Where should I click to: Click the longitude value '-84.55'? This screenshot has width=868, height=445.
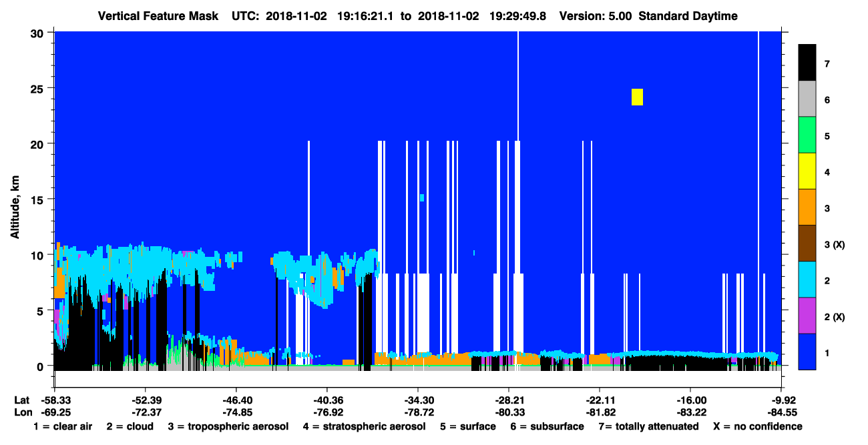pos(782,412)
